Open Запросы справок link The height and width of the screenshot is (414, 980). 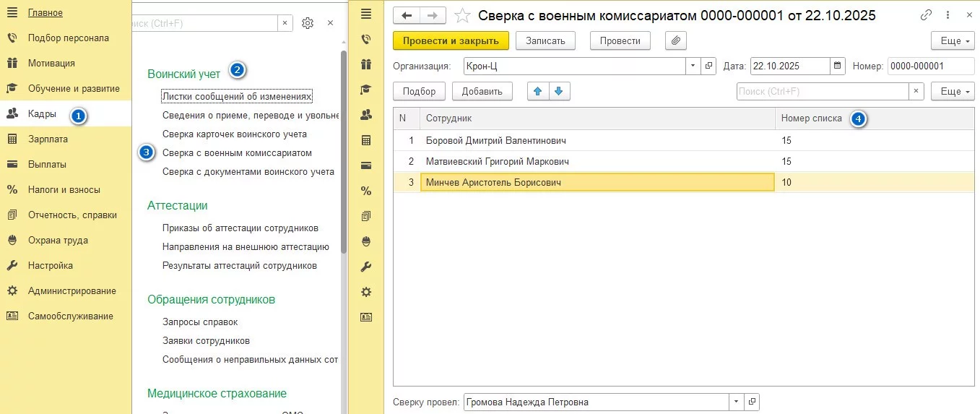point(200,322)
